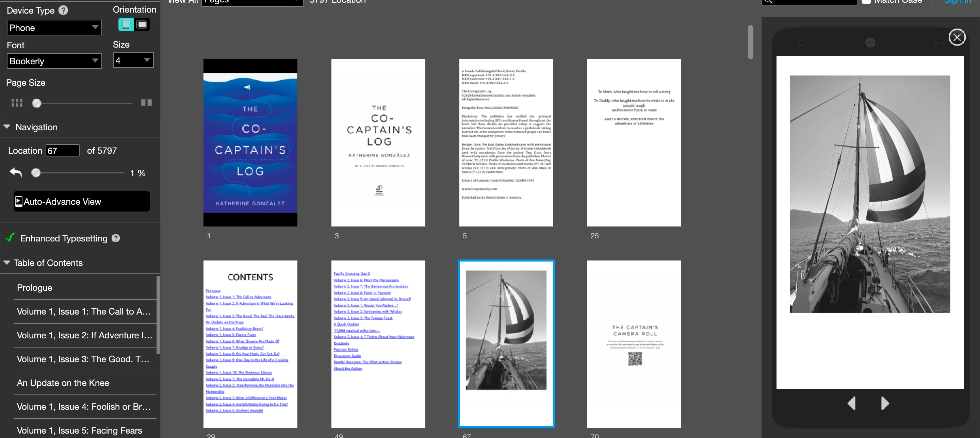
Task: Collapse the Navigation section
Action: tap(7, 127)
